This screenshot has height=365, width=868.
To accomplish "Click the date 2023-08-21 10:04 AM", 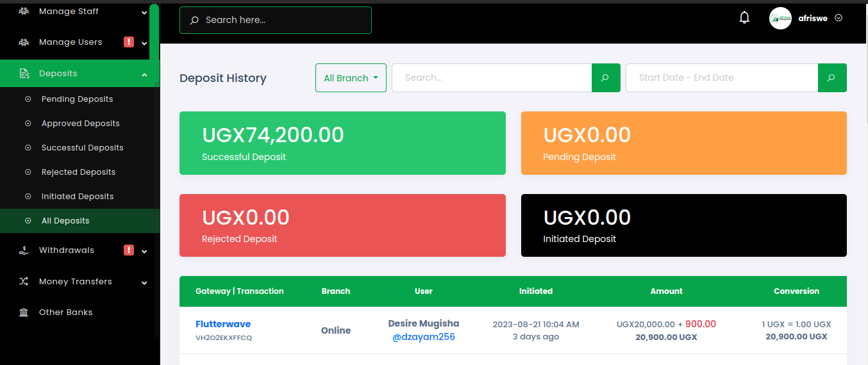I will click(536, 325).
